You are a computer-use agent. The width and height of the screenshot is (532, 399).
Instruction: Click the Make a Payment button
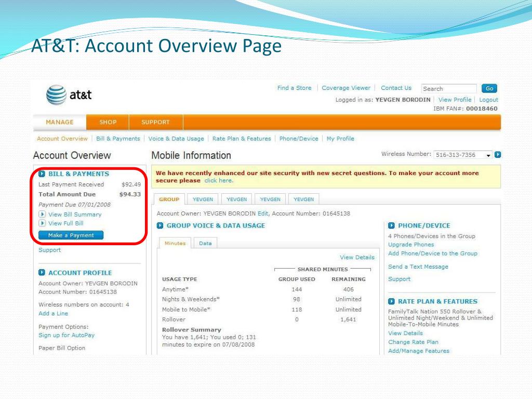pyautogui.click(x=71, y=235)
